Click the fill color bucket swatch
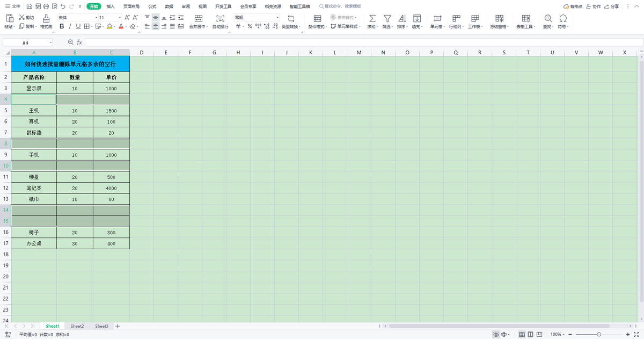Screen dimensions: 644x339 pyautogui.click(x=109, y=26)
